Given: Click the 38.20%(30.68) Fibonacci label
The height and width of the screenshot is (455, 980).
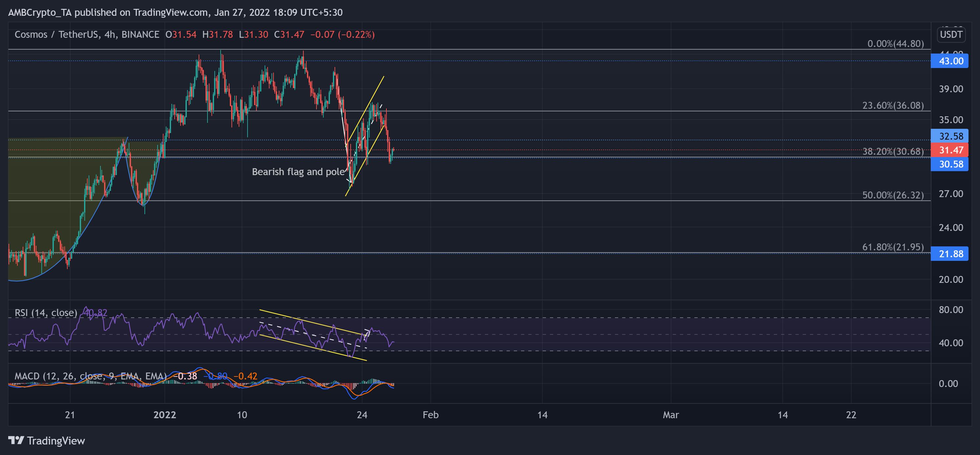Looking at the screenshot, I should (893, 151).
